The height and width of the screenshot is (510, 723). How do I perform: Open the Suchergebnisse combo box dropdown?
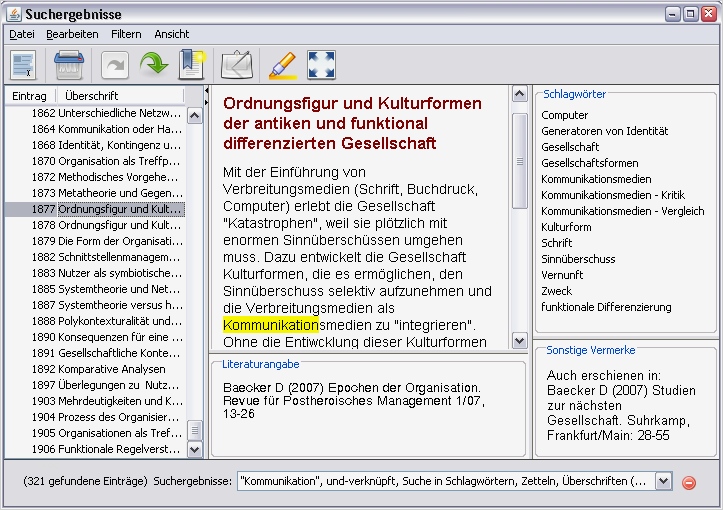[x=663, y=481]
